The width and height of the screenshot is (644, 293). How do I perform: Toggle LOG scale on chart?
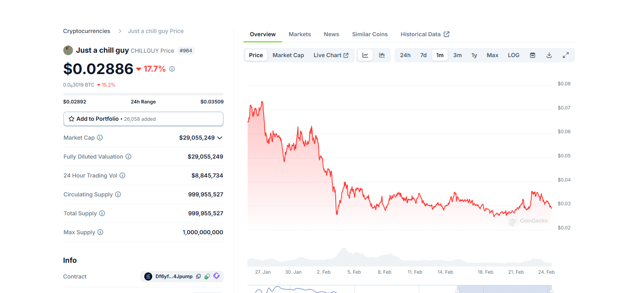[x=513, y=55]
